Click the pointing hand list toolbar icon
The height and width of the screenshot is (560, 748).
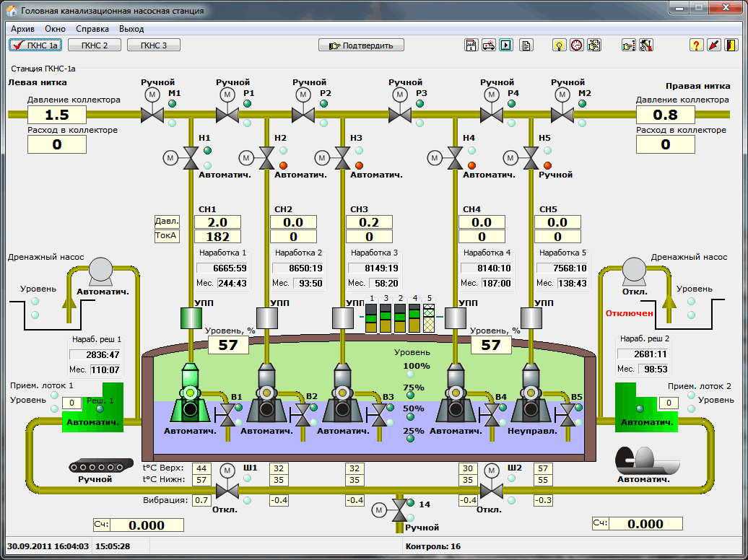click(x=629, y=45)
